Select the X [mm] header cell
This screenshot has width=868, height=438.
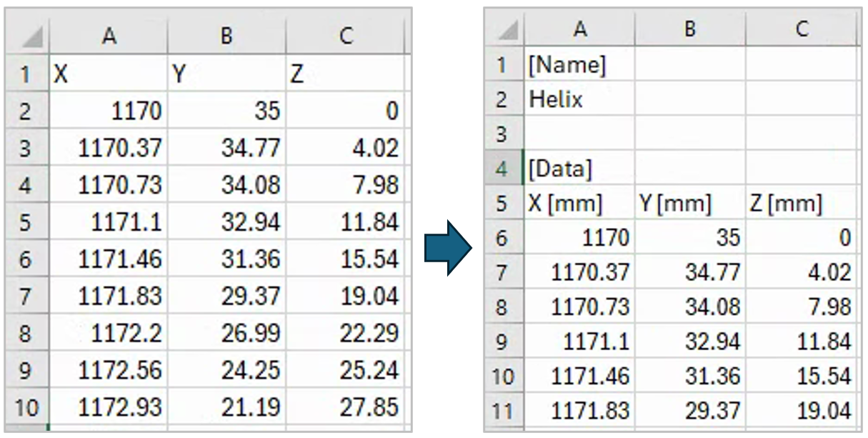579,204
